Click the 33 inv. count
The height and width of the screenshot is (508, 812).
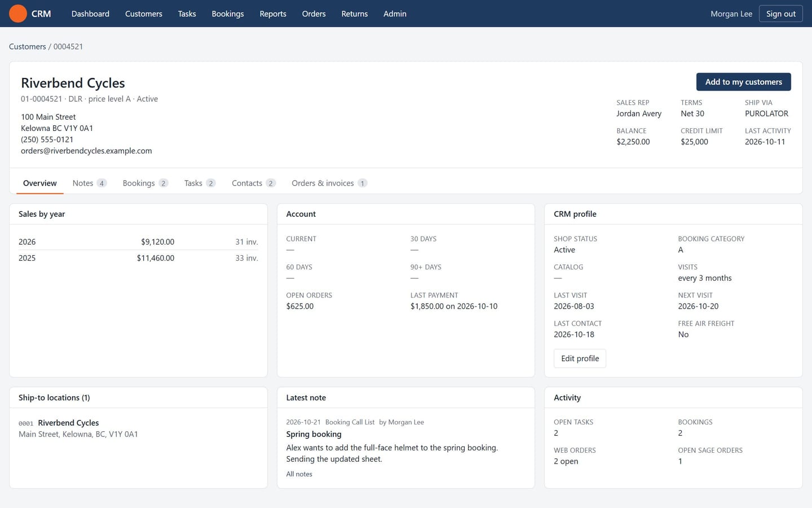click(x=246, y=258)
